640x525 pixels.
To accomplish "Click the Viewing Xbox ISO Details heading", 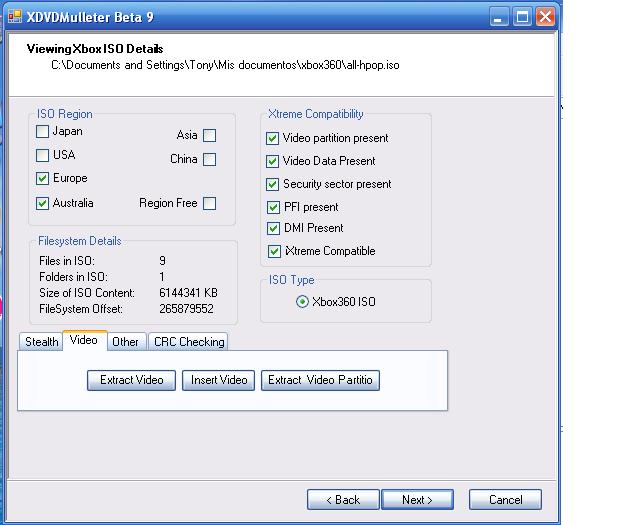I will click(95, 49).
